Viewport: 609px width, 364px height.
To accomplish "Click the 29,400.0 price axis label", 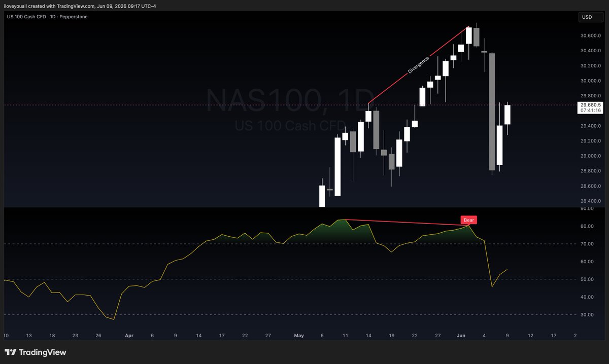I will [591, 126].
